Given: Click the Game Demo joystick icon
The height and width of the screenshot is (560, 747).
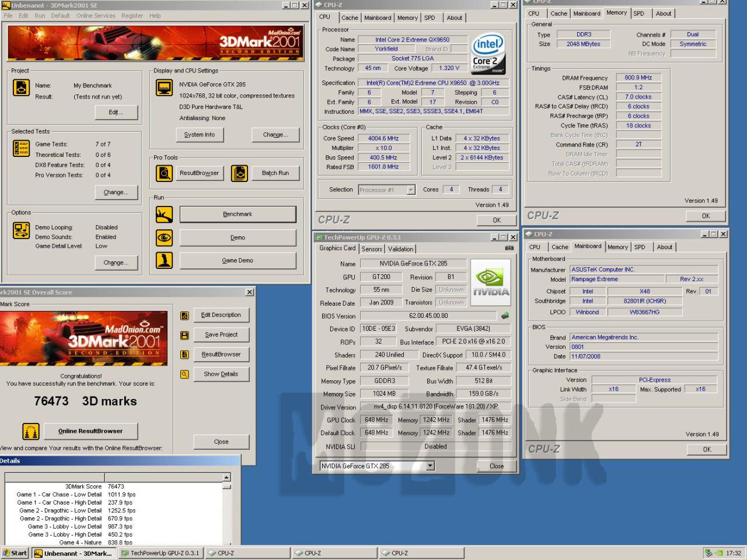Looking at the screenshot, I should click(164, 260).
